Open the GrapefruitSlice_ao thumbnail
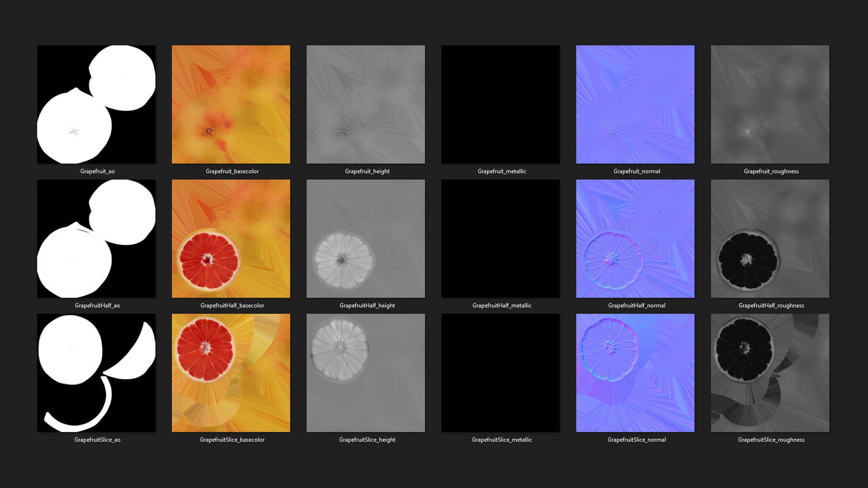 coord(96,373)
